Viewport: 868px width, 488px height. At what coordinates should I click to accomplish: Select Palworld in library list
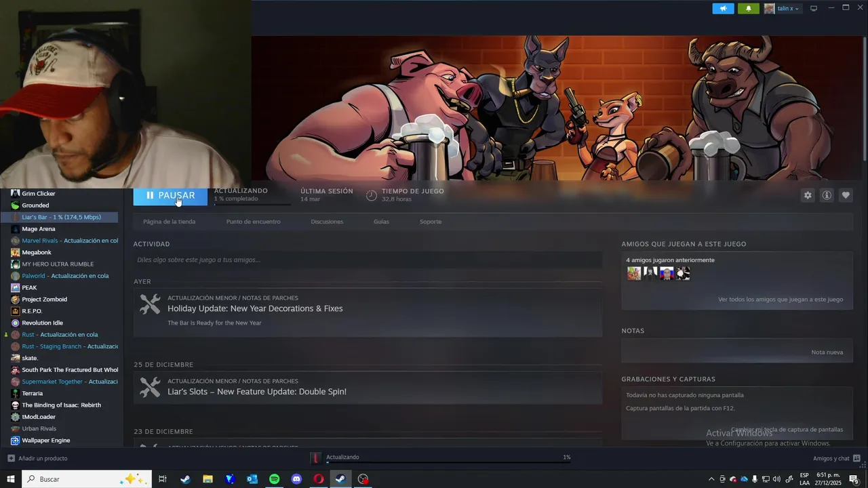[61, 276]
